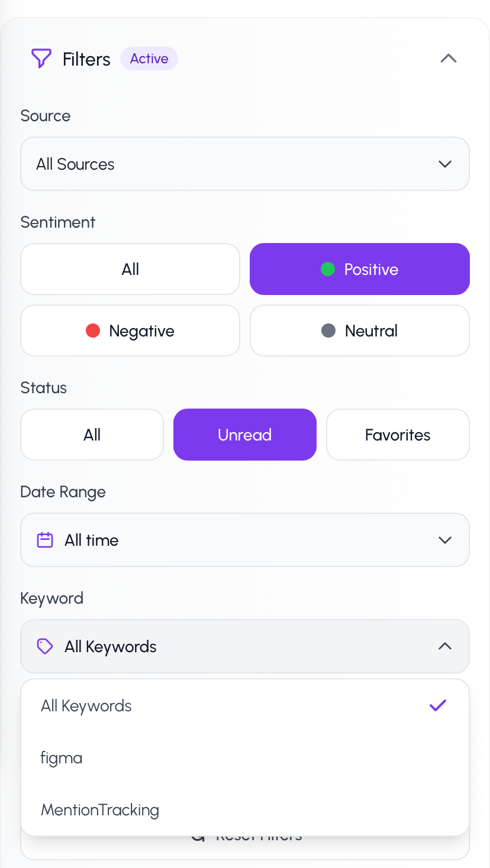The height and width of the screenshot is (868, 490).
Task: Open the All Sources dropdown
Action: tap(244, 164)
